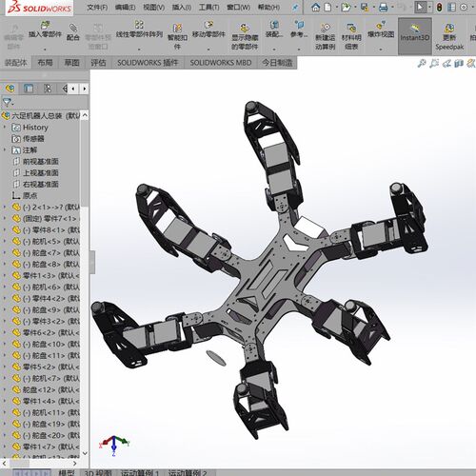
Task: Switch to the SOLIDWORKS MBD tab
Action: 221,63
